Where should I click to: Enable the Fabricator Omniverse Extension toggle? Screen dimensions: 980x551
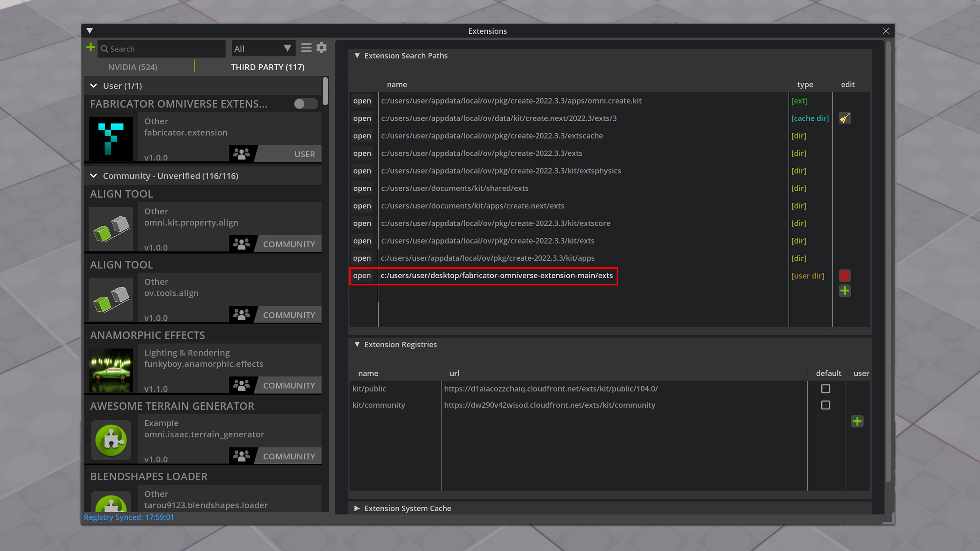pyautogui.click(x=305, y=104)
